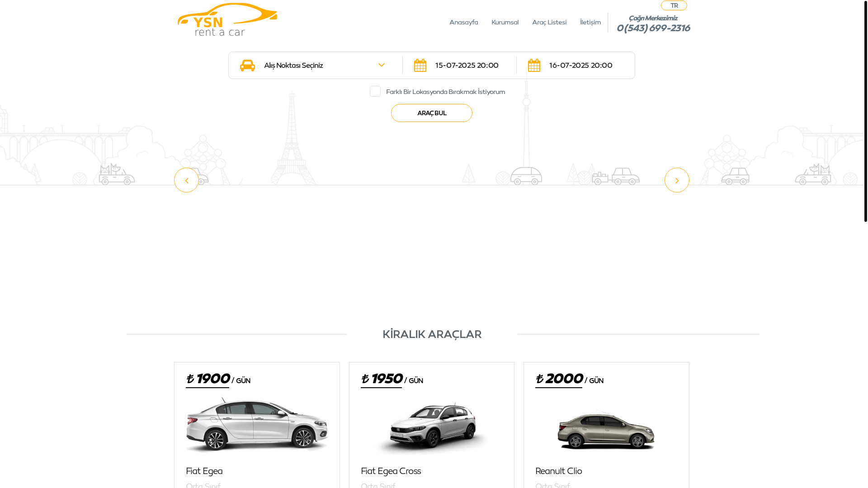
Task: Click the Fiat Egea Cross car name
Action: 391,471
